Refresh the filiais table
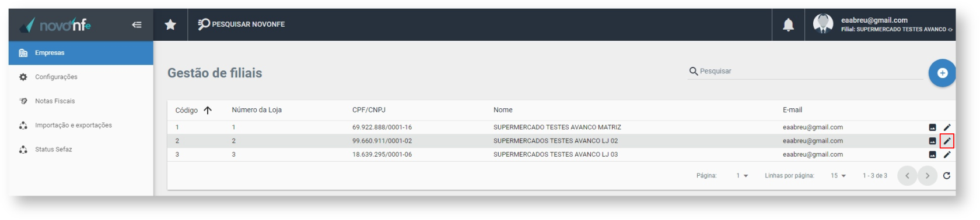Image resolution: width=980 pixels, height=220 pixels. pyautogui.click(x=946, y=176)
